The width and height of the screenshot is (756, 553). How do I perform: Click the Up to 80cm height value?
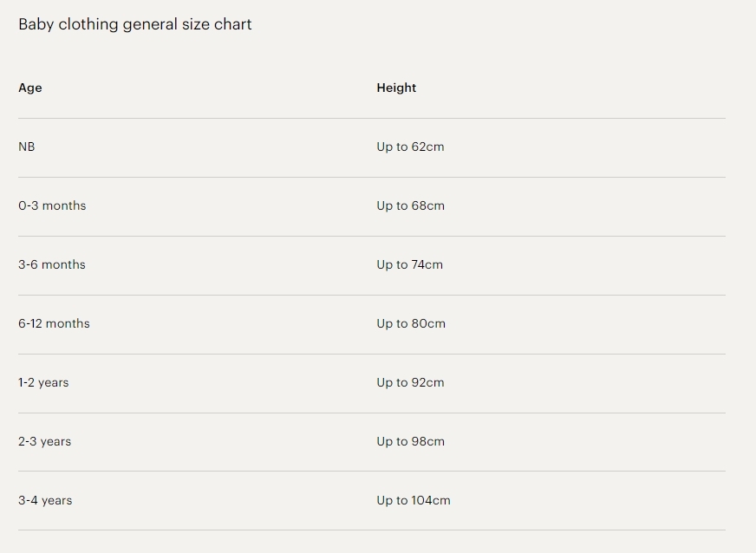411,323
